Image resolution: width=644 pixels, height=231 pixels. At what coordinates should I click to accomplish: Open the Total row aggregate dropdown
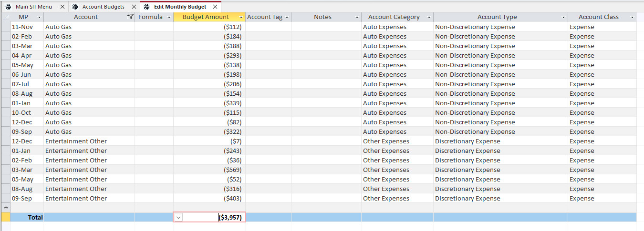(x=178, y=217)
